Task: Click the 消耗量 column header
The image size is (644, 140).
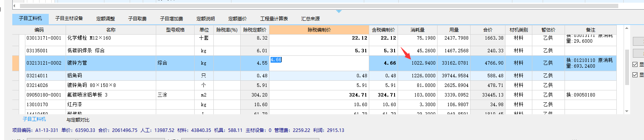Action: coord(418,30)
